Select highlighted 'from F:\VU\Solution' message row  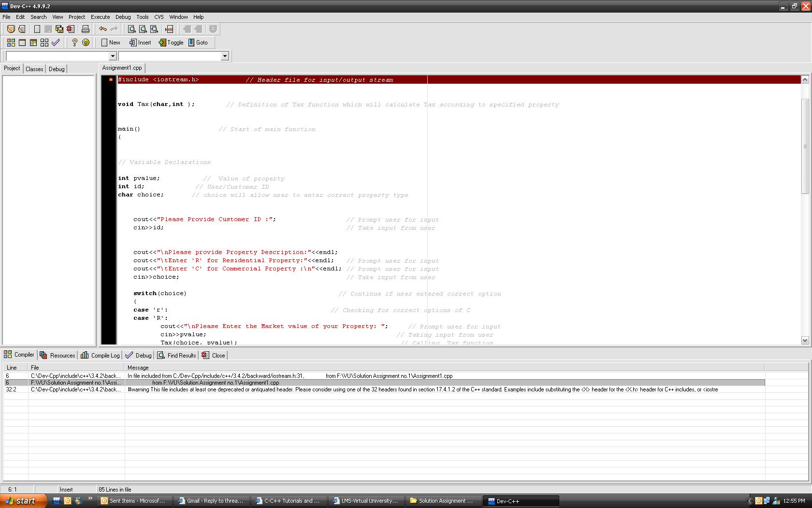pyautogui.click(x=384, y=383)
